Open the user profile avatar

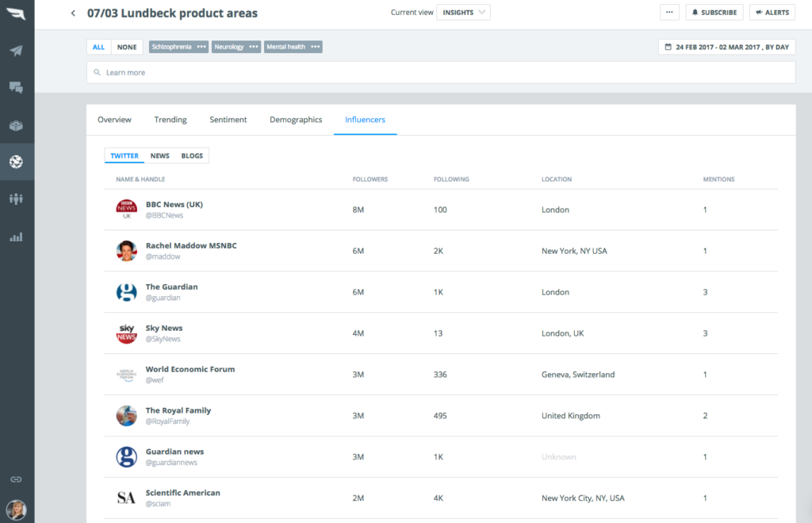coord(16,510)
